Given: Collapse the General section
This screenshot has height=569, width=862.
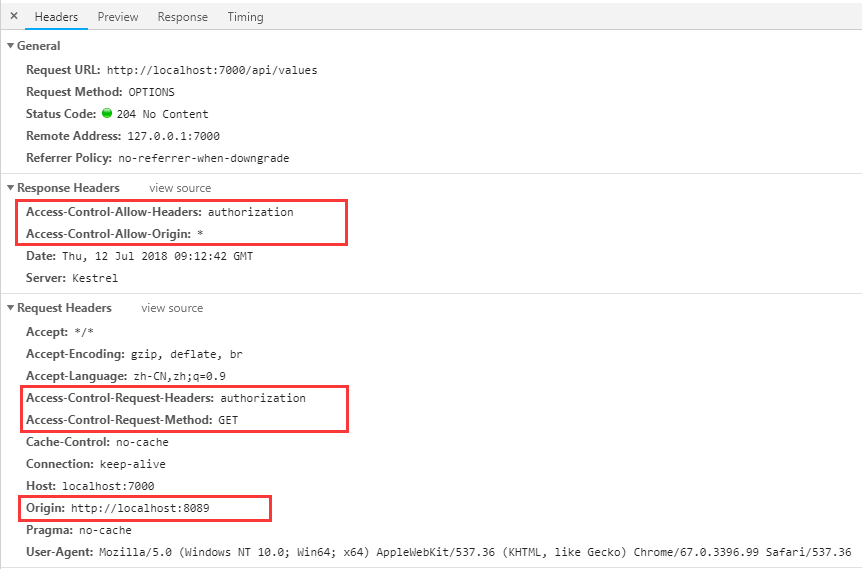Looking at the screenshot, I should (11, 46).
